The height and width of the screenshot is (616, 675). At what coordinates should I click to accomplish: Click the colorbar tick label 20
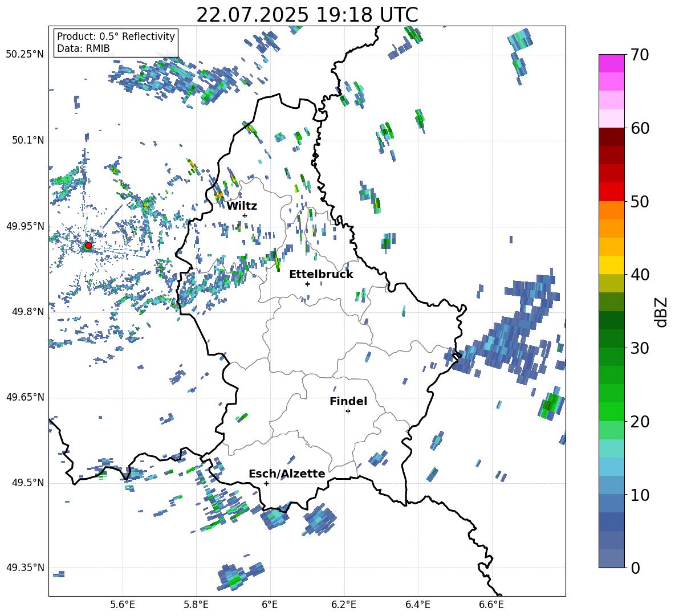(640, 421)
